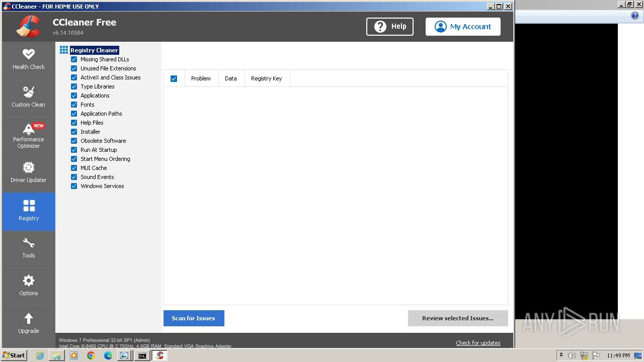
Task: Click Check for updates link
Action: [478, 343]
